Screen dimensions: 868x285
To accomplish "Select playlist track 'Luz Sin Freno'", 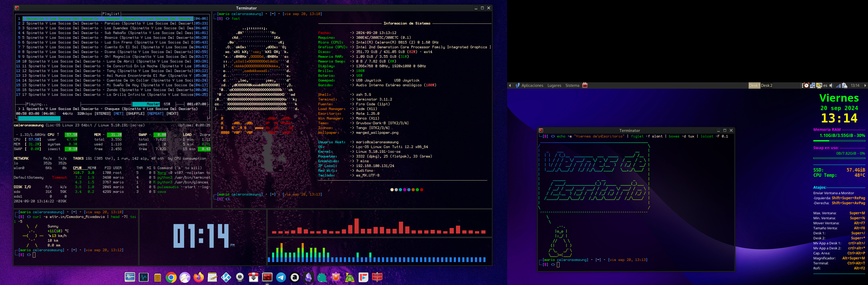I will pos(113,42).
